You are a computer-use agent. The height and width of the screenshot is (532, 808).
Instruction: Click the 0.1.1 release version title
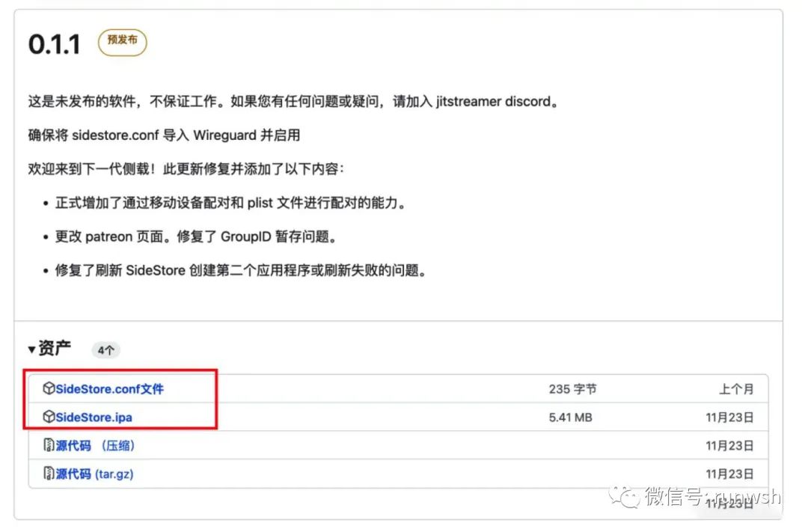55,44
